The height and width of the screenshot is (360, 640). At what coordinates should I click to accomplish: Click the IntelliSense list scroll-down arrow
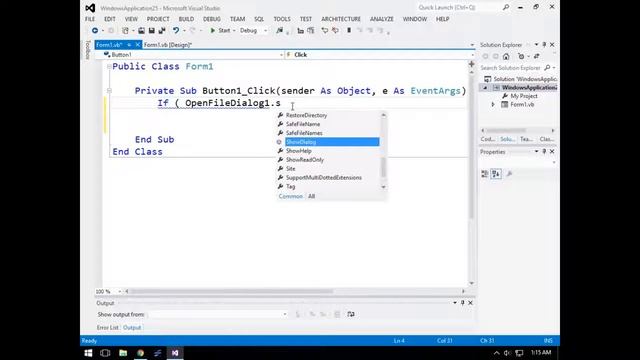[x=383, y=187]
